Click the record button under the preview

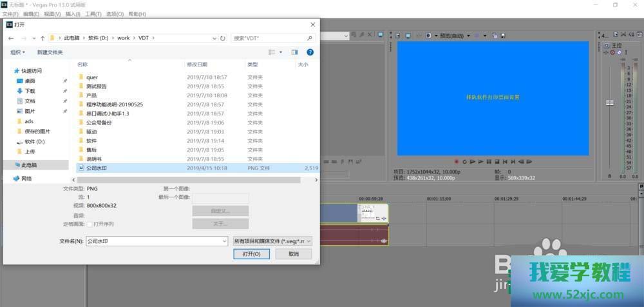456,161
